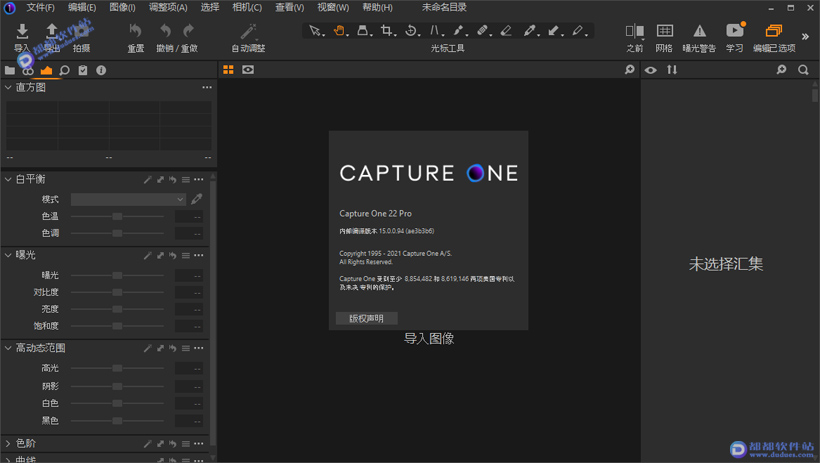Open the Library folder tool tab
Image resolution: width=820 pixels, height=463 pixels.
10,70
